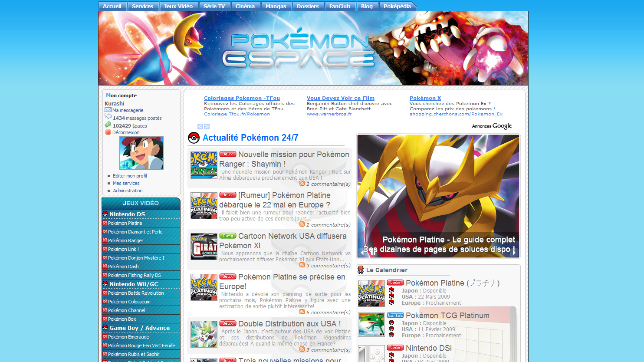Open the Mangas tab
The image size is (644, 362).
pyautogui.click(x=276, y=6)
